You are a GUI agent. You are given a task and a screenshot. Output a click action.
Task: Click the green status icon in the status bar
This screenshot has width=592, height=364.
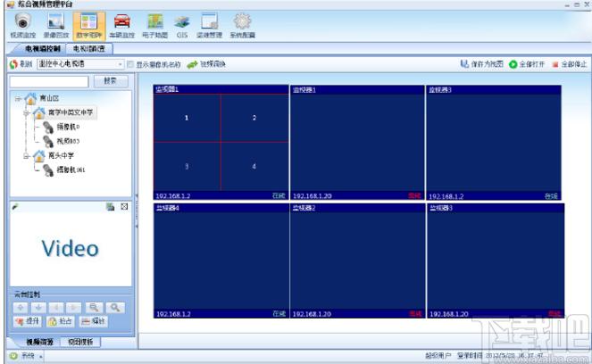coord(13,356)
